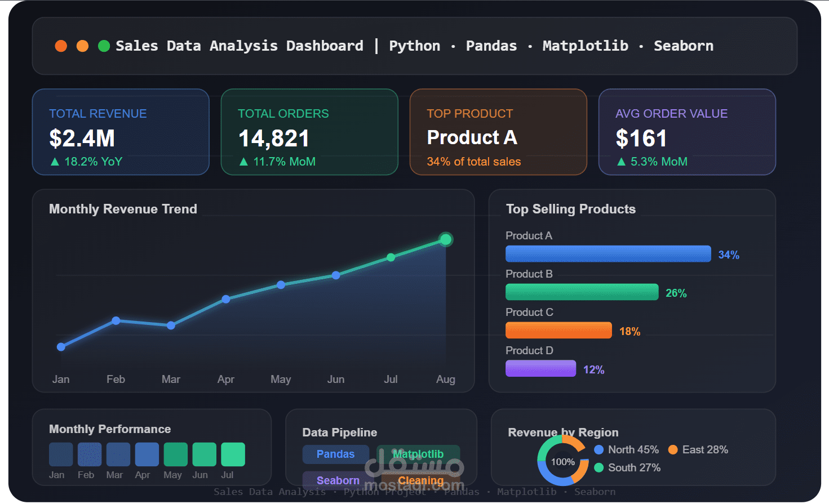
Task: Click the 5.3% MoM order value change
Action: pyautogui.click(x=652, y=162)
